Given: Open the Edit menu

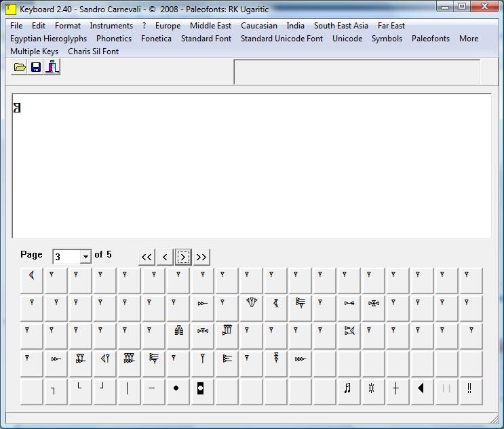Looking at the screenshot, I should pyautogui.click(x=39, y=26).
